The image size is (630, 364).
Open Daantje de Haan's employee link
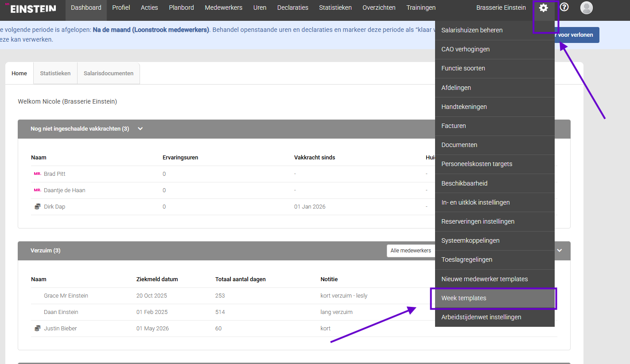(x=65, y=190)
